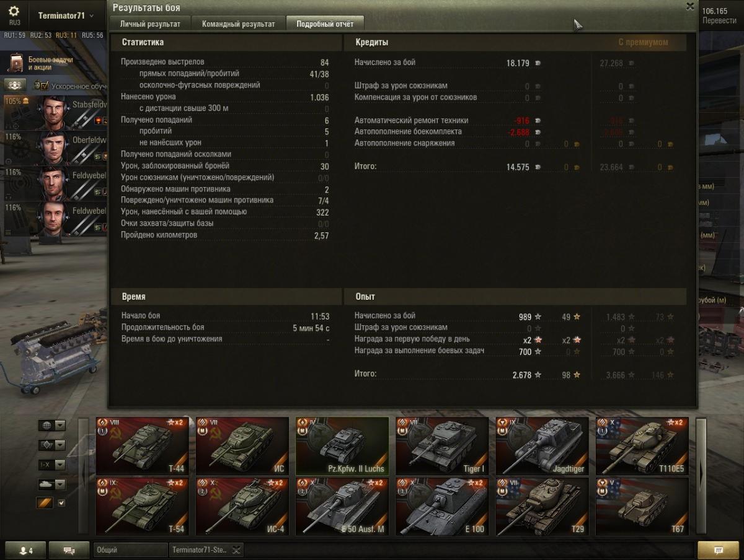744x560 pixels.
Task: Click the gold notifications button bottom right
Action: pyautogui.click(x=718, y=550)
